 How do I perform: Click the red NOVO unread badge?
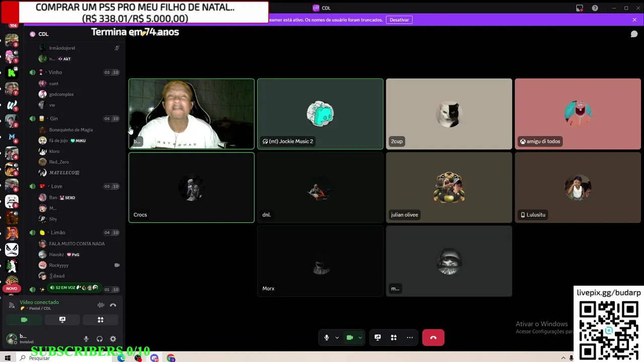(x=12, y=289)
